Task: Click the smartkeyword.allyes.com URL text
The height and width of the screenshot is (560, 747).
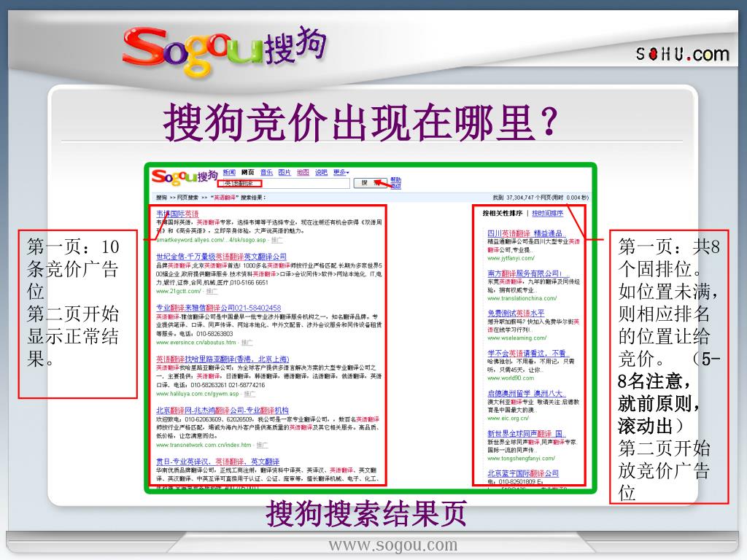Action: 211,240
